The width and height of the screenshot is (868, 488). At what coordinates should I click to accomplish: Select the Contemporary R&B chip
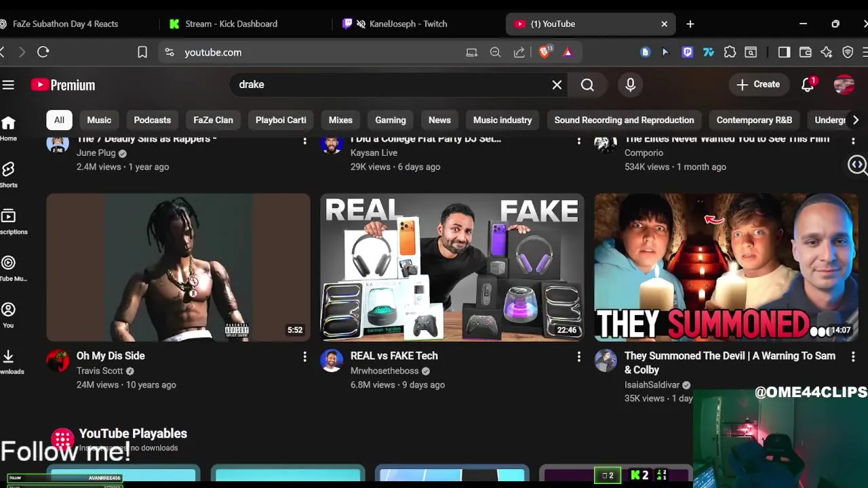tap(754, 120)
